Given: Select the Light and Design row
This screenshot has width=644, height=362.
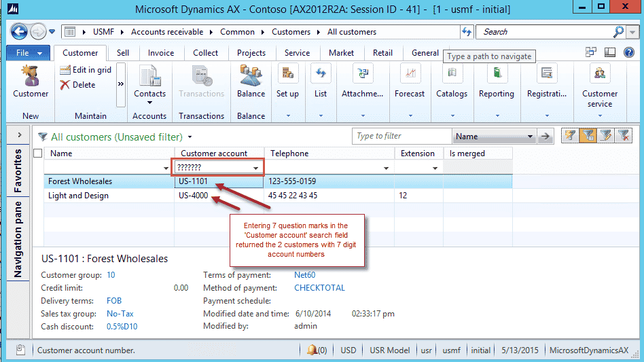Looking at the screenshot, I should [278, 196].
